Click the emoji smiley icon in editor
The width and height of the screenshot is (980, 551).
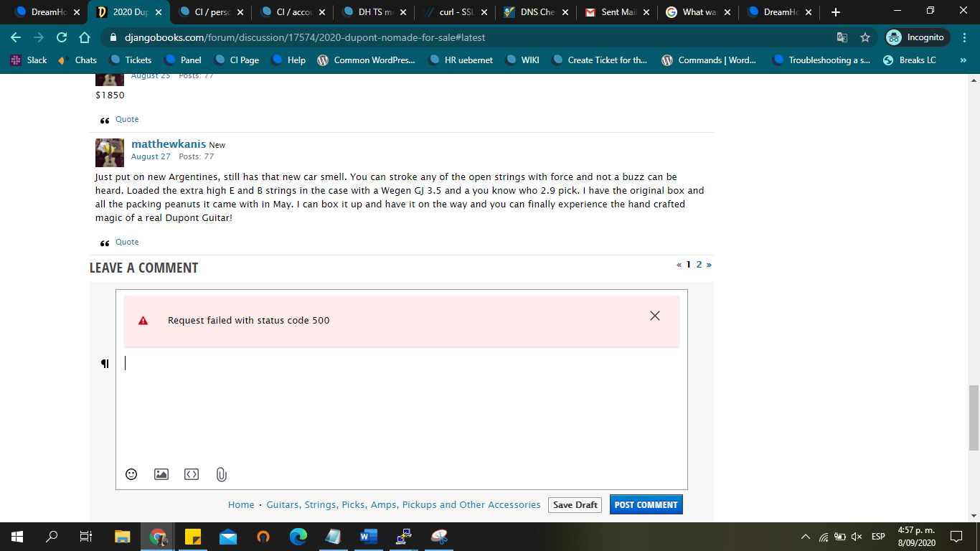point(131,474)
